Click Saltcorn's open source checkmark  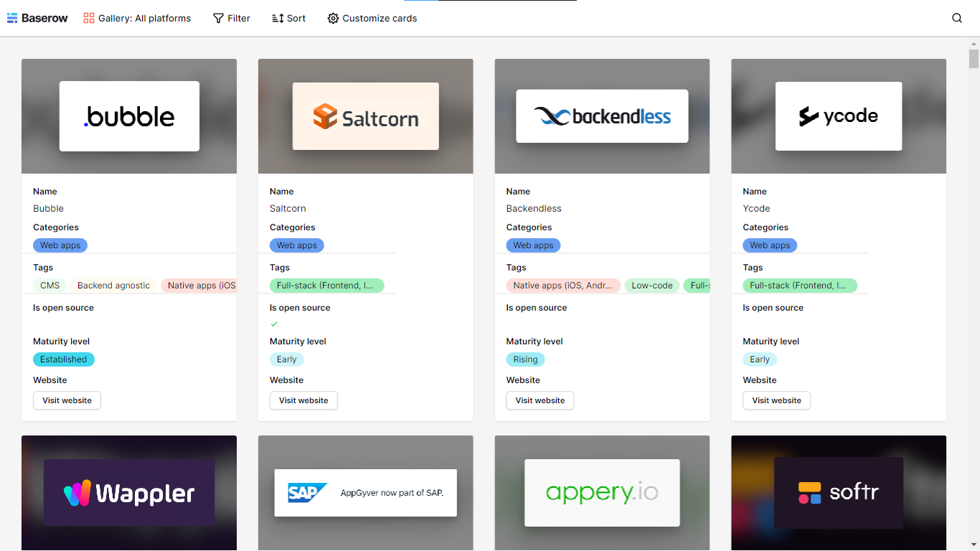(274, 324)
